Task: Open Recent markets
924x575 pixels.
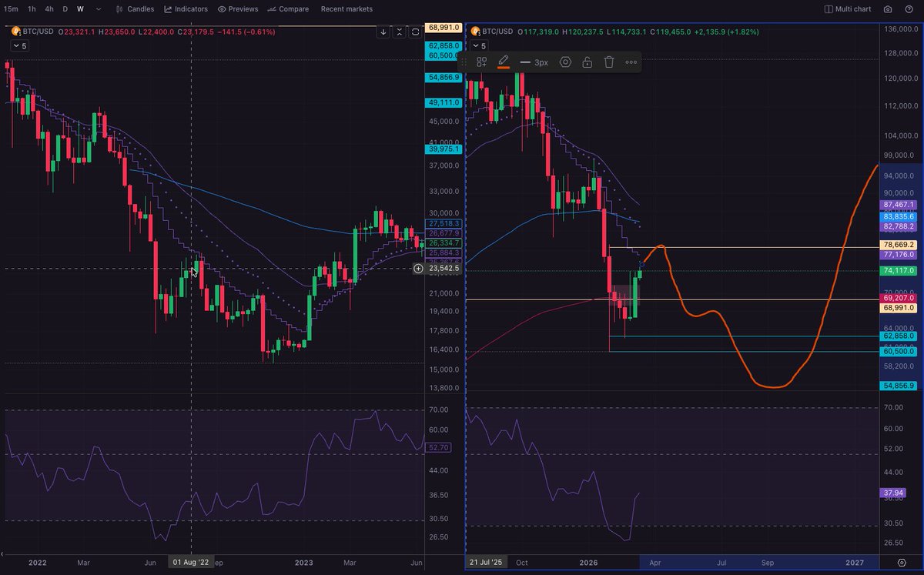Action: coord(346,9)
